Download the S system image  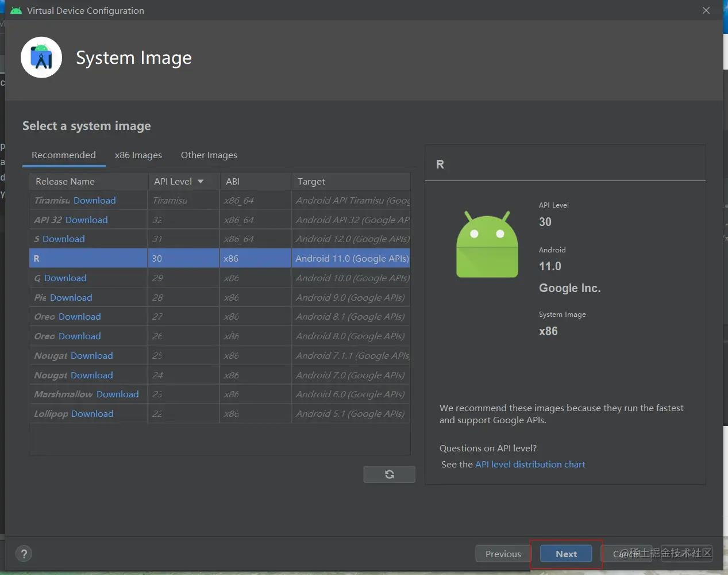[x=64, y=239]
